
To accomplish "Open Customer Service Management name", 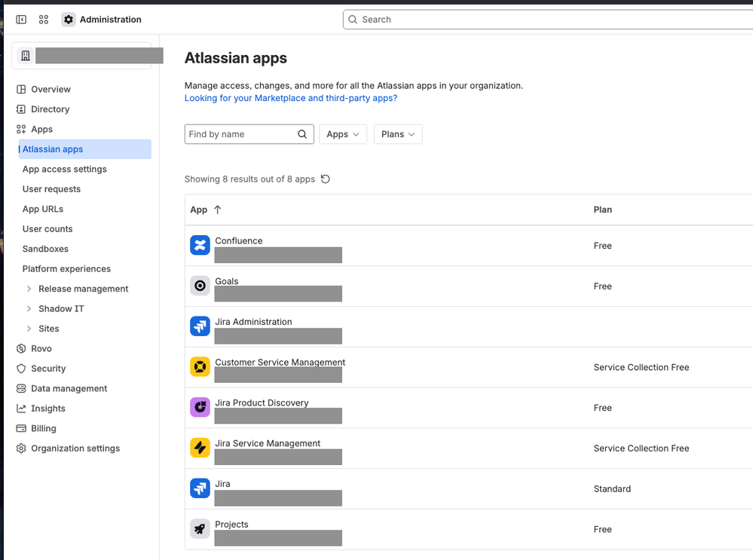I will coord(280,362).
